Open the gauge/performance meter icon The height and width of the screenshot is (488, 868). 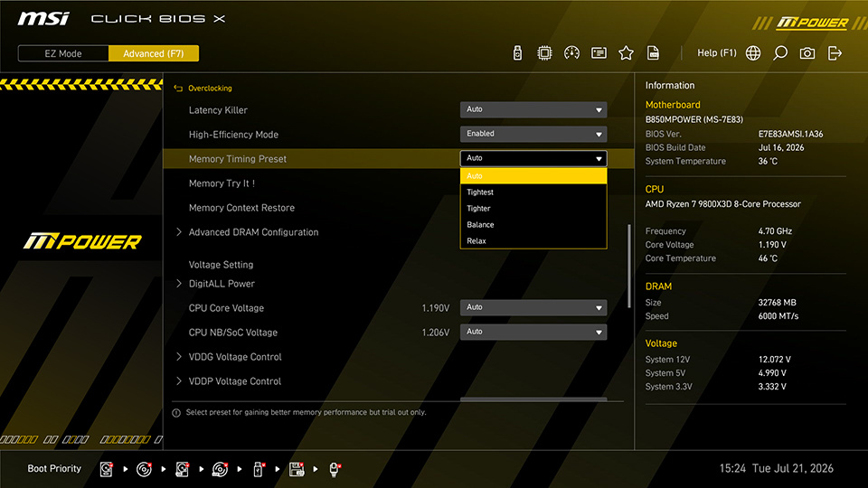[571, 53]
